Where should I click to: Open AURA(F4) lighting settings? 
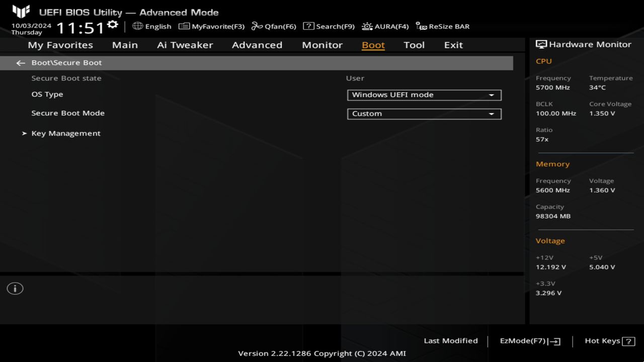(385, 26)
